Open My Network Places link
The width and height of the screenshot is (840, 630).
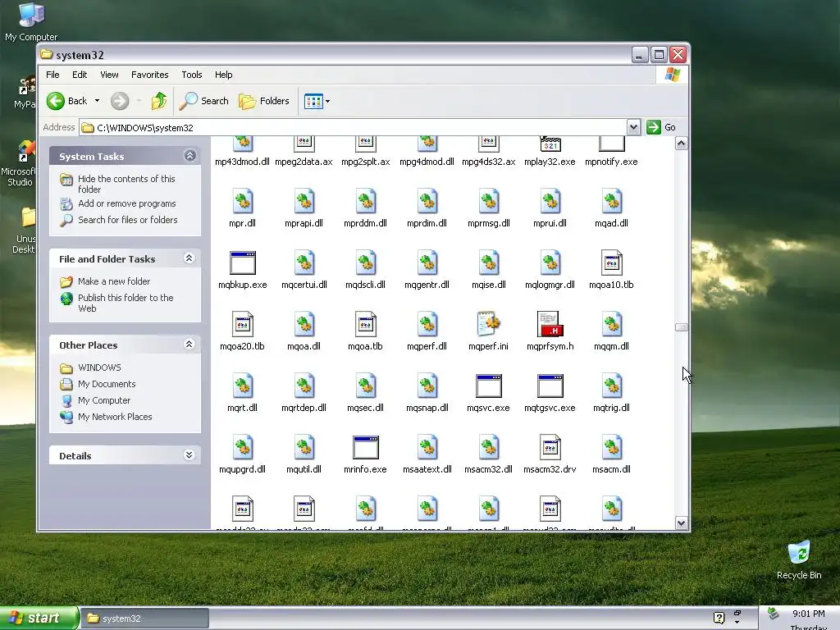point(115,417)
